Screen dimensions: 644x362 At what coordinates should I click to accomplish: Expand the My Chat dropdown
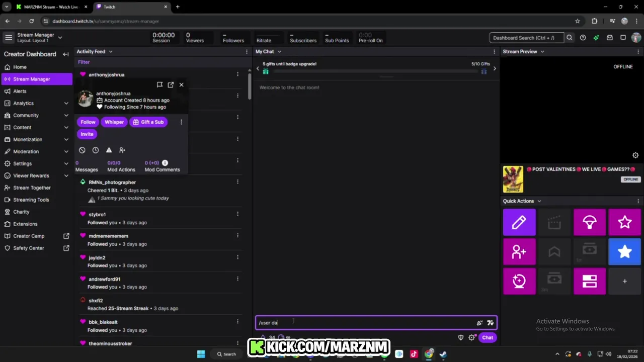tap(279, 51)
